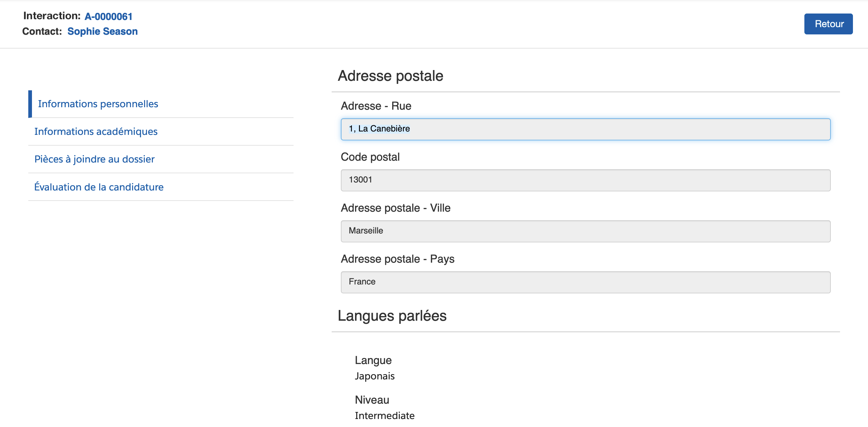This screenshot has height=427, width=868.
Task: Click the Adresse - Rue label
Action: [x=376, y=106]
